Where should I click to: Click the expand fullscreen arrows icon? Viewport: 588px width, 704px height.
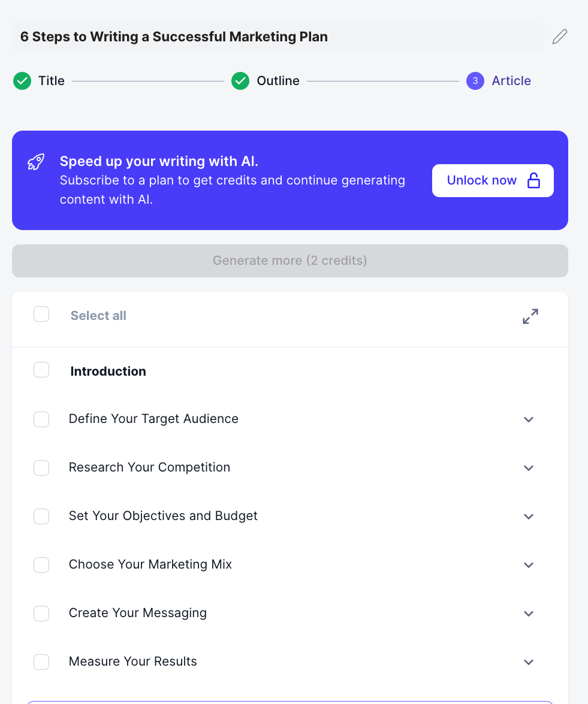click(530, 316)
